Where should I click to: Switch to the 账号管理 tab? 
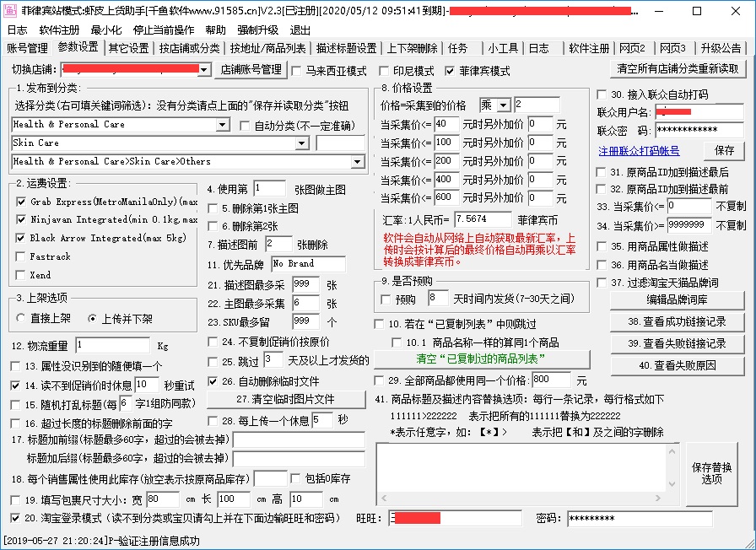click(x=28, y=48)
